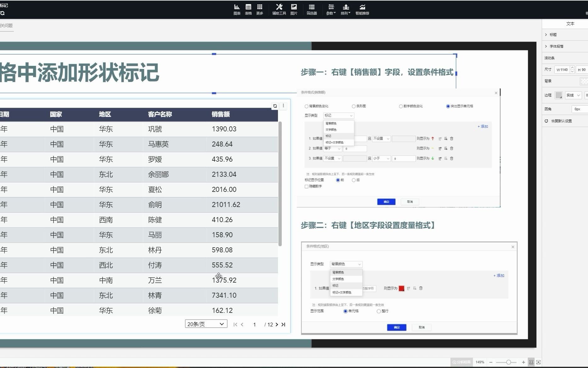Click the current page number field
The image size is (588, 368).
pos(254,325)
